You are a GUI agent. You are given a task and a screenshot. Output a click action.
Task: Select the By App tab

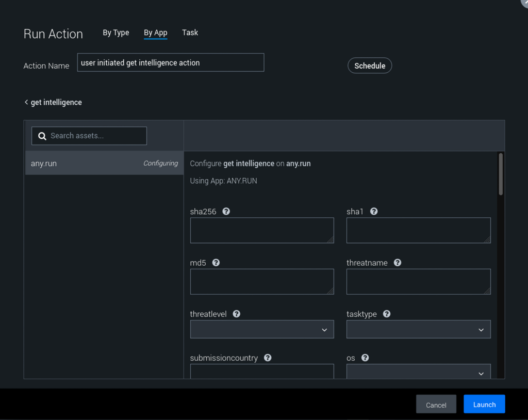(155, 33)
